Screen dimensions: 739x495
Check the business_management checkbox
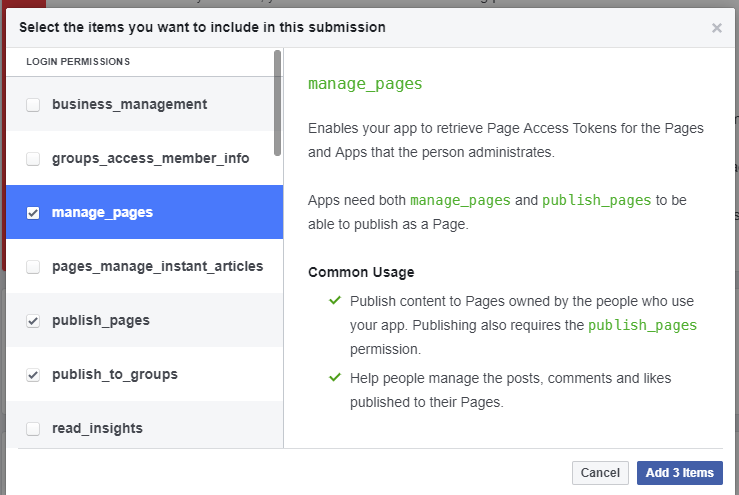coord(33,104)
